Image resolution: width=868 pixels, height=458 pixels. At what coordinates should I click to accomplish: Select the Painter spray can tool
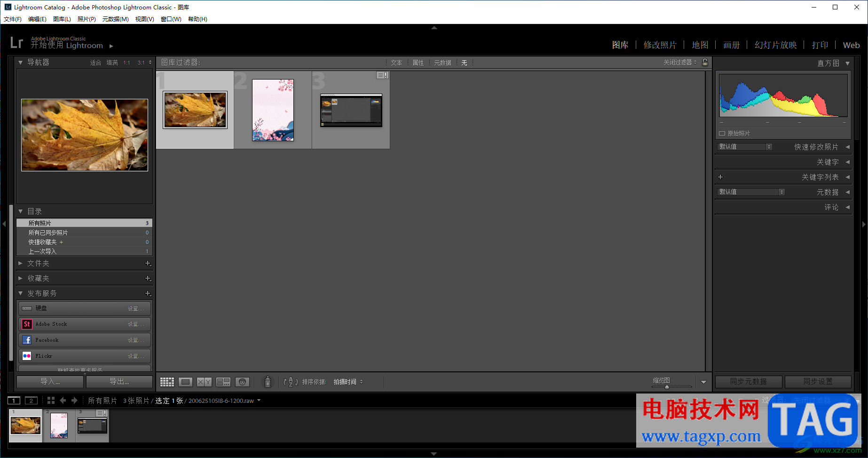pyautogui.click(x=268, y=381)
